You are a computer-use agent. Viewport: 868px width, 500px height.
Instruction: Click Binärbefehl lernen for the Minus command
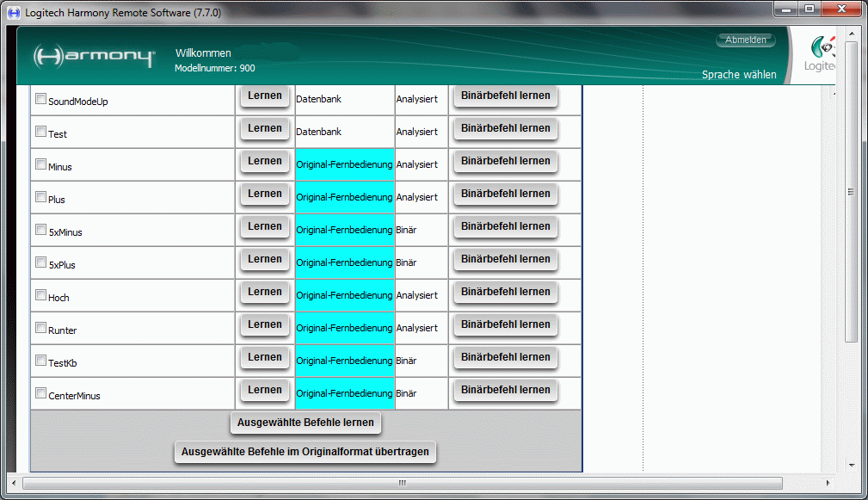tap(505, 162)
